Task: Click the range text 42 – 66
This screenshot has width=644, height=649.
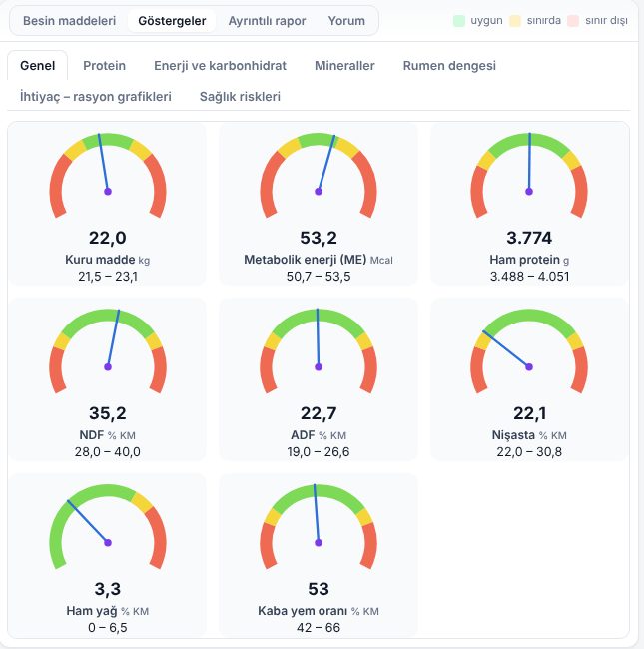Action: point(319,627)
